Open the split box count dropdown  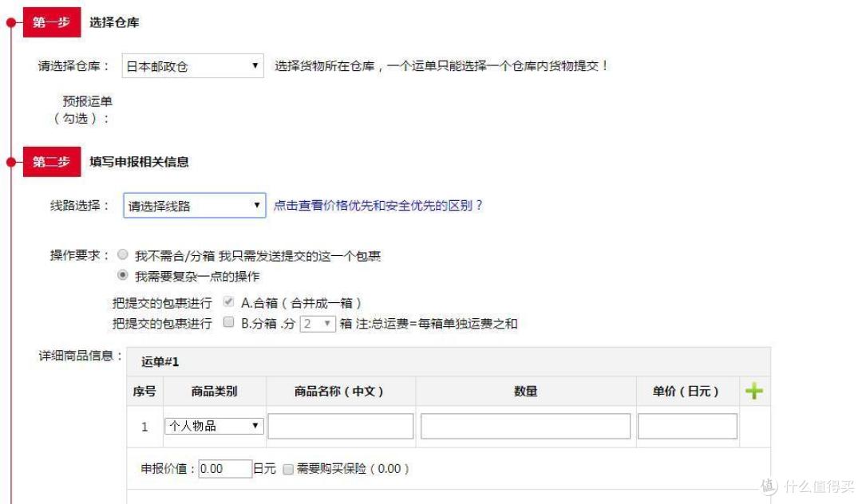[318, 324]
